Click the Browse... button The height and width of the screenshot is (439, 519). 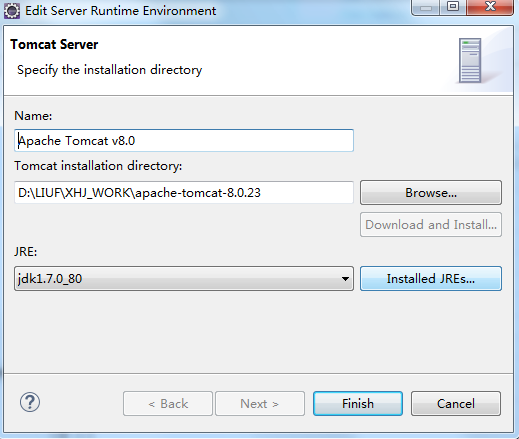point(431,193)
